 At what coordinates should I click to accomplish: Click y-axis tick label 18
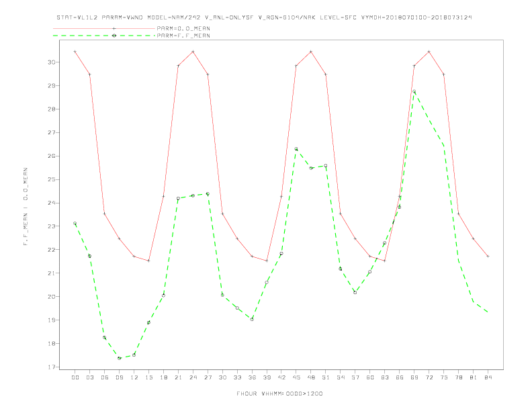tap(52, 344)
